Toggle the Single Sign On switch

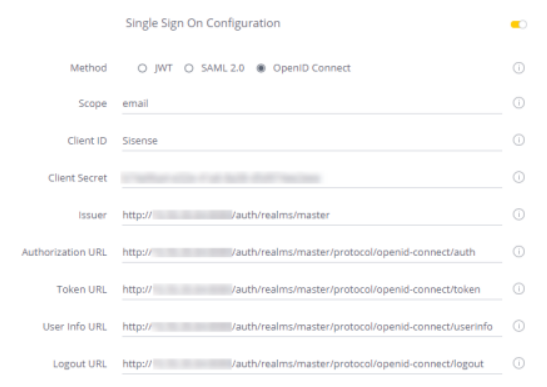[518, 24]
